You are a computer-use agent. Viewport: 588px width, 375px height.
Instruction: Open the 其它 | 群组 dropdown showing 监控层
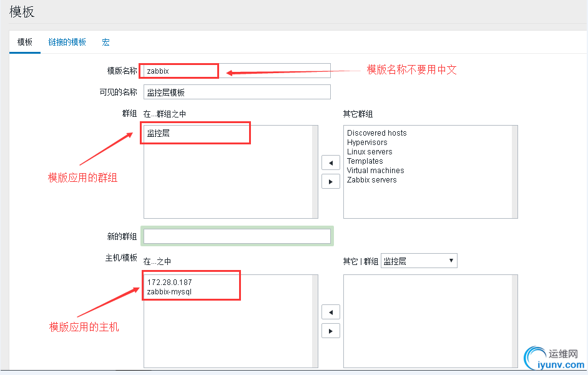(419, 261)
